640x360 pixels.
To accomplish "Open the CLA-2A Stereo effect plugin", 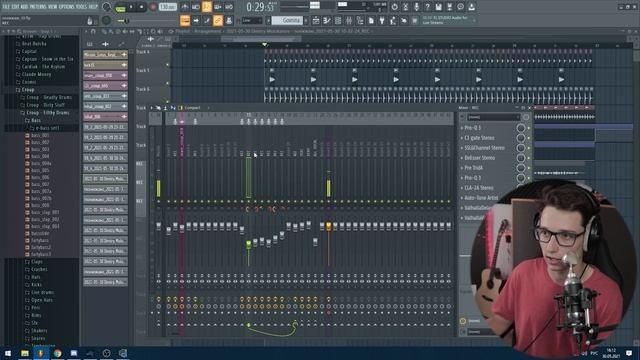I will pos(479,188).
